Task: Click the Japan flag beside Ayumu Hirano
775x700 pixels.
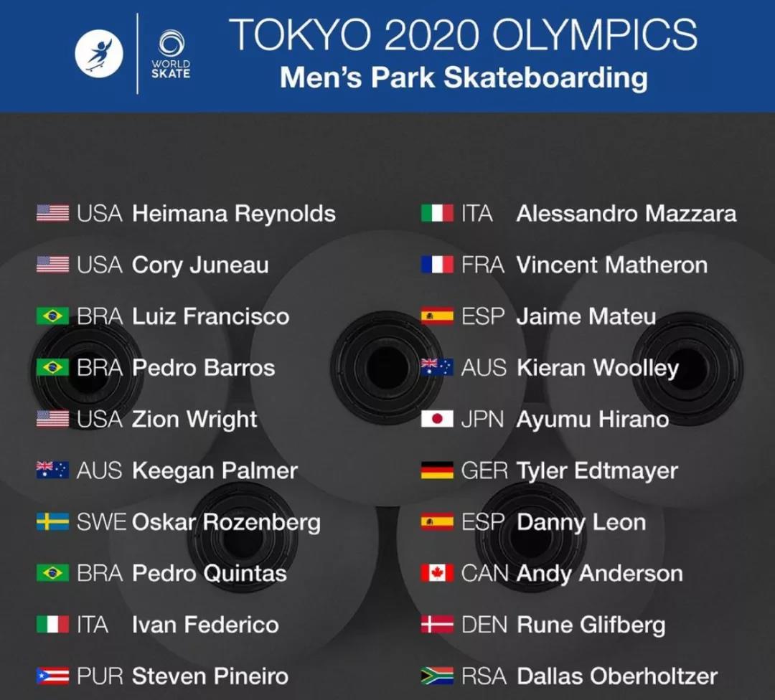Action: click(437, 419)
